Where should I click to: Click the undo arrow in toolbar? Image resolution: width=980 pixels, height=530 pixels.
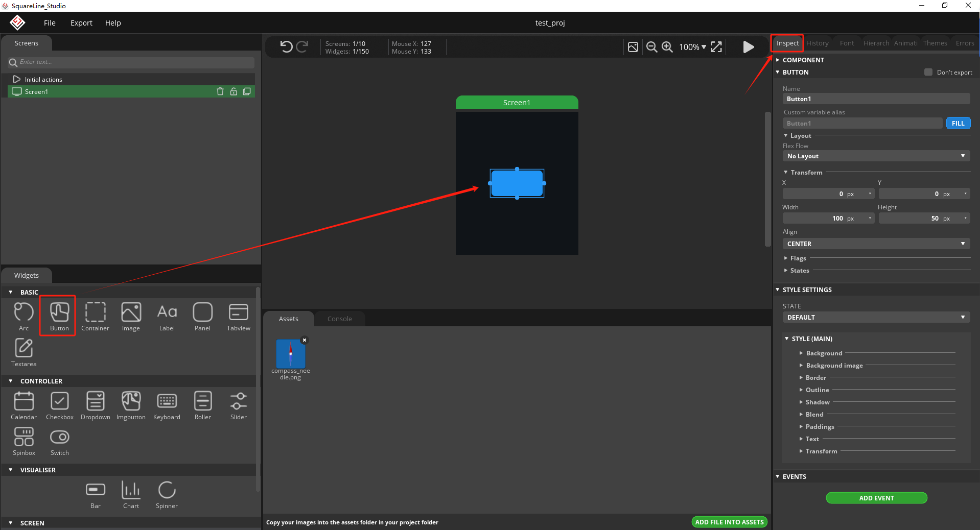[286, 47]
